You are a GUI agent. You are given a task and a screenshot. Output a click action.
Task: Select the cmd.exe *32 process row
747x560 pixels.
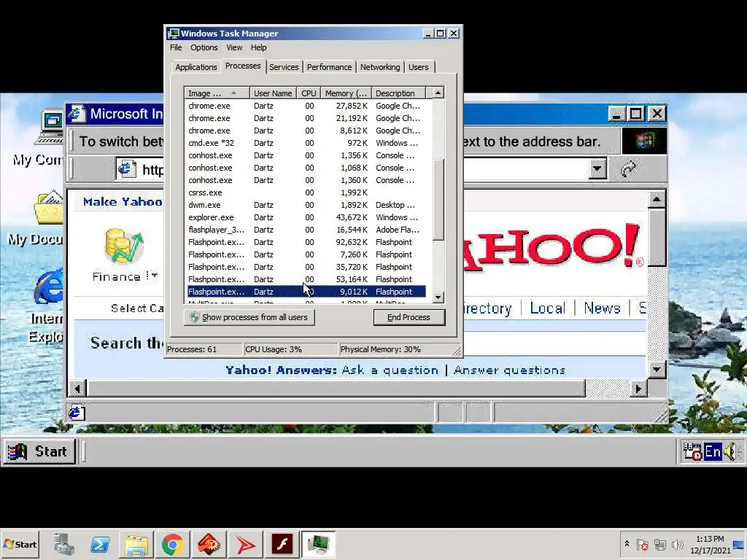point(306,143)
